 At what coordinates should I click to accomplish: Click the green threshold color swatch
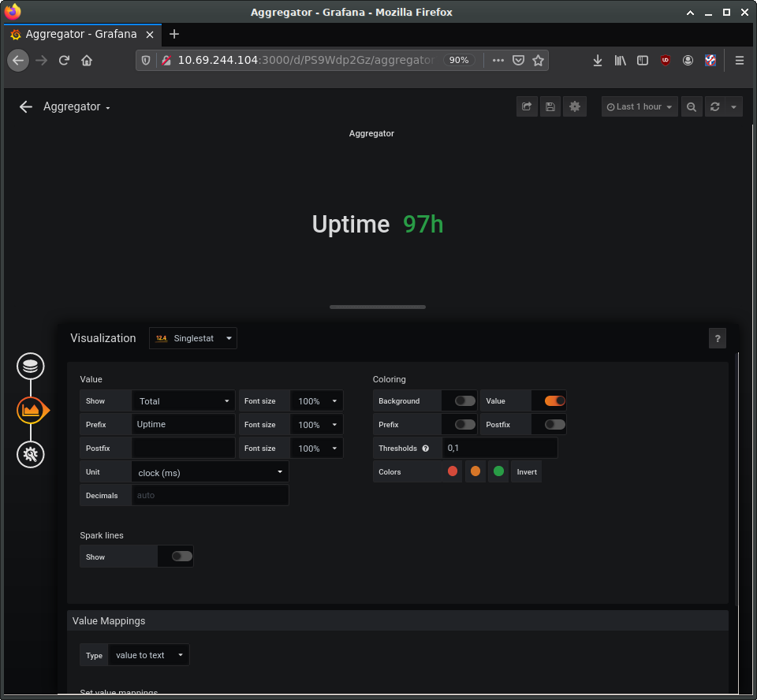click(x=498, y=471)
